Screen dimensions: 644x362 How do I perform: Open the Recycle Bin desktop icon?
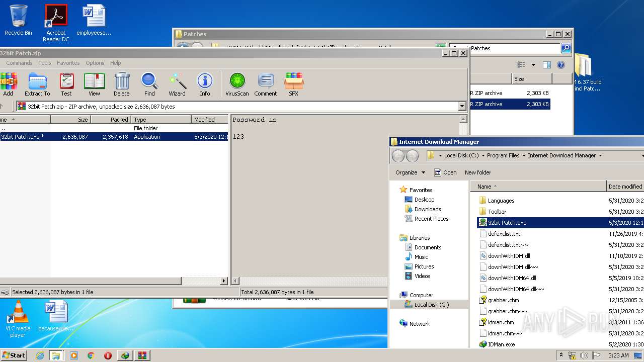[x=18, y=20]
